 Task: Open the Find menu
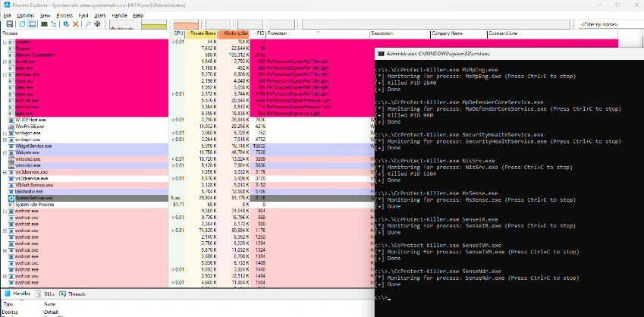83,16
